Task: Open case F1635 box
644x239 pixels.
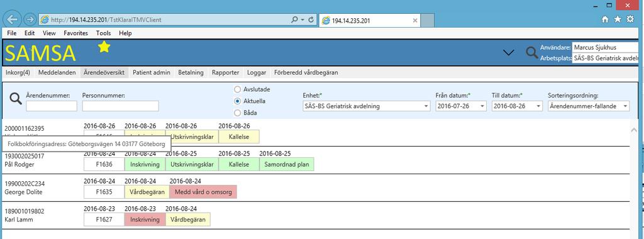Action: point(104,192)
